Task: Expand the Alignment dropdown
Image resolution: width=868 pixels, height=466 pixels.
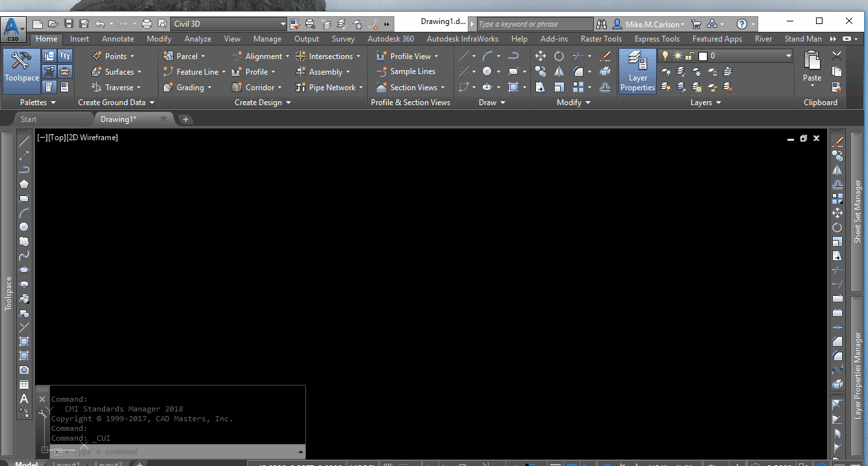Action: [x=287, y=56]
